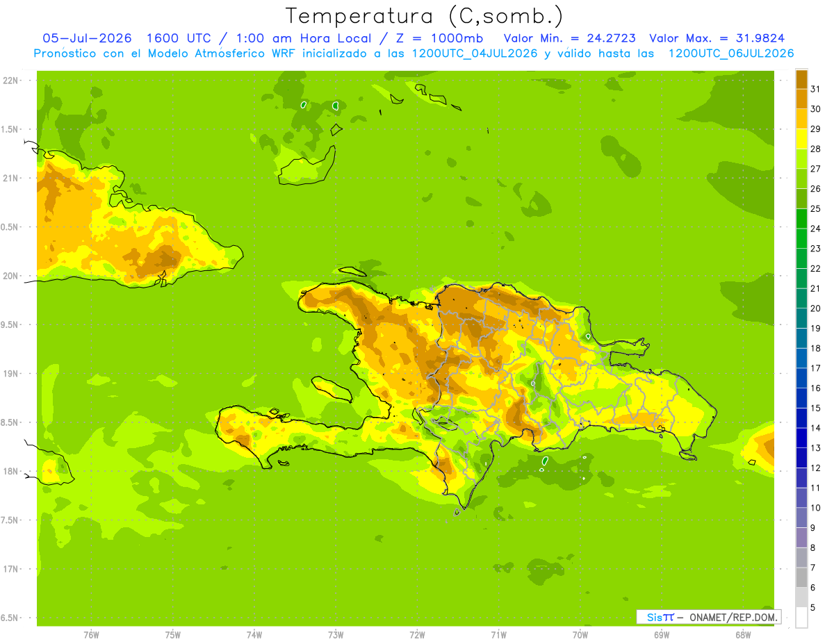Viewport: 834px width, 644px height.
Task: Click the '74W' longitude label
Action: (x=254, y=634)
